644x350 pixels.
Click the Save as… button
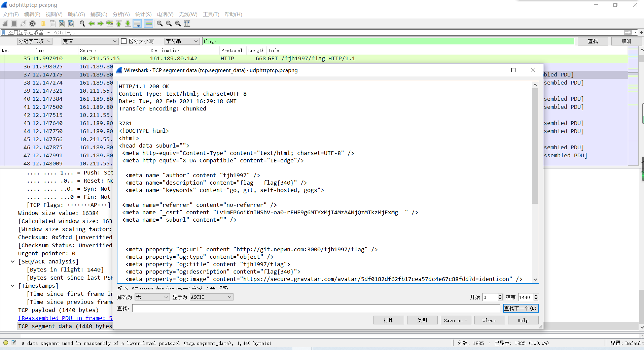coord(456,320)
